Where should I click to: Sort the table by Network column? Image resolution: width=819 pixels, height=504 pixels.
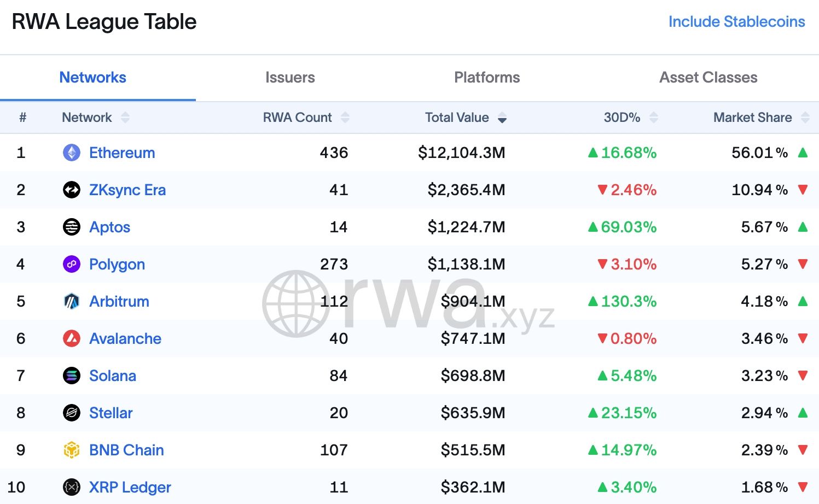pyautogui.click(x=125, y=118)
